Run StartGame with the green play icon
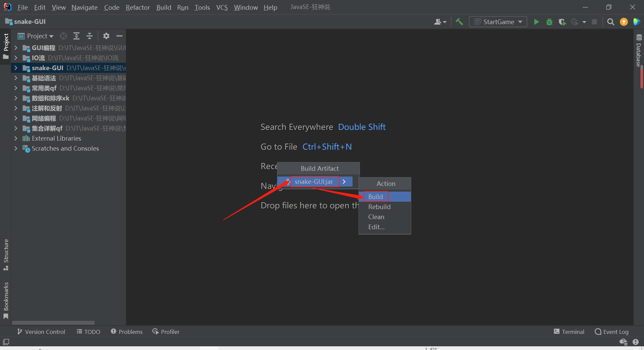Viewport: 644px width, 350px height. 536,22
